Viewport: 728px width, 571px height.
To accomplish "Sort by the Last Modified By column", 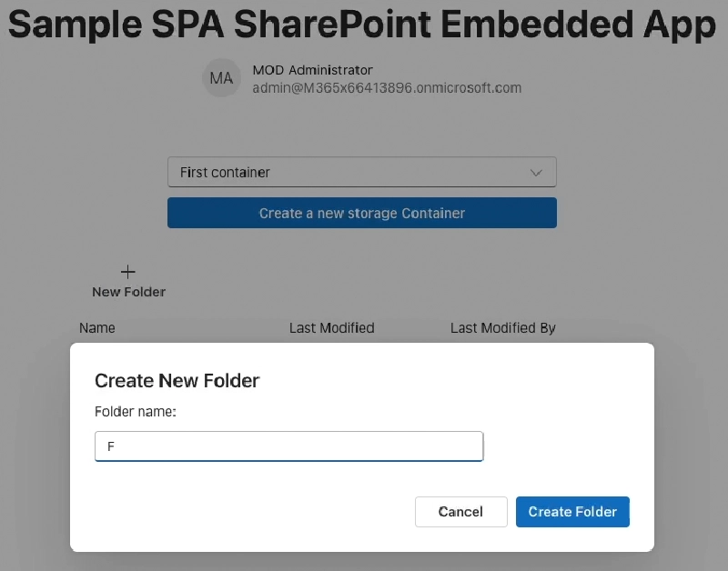I will pyautogui.click(x=502, y=328).
